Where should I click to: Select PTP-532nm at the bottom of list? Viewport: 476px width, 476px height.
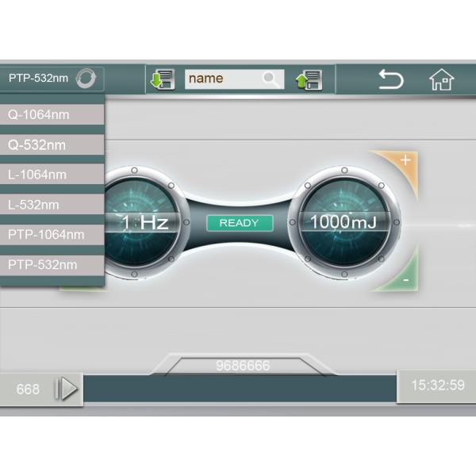point(52,264)
